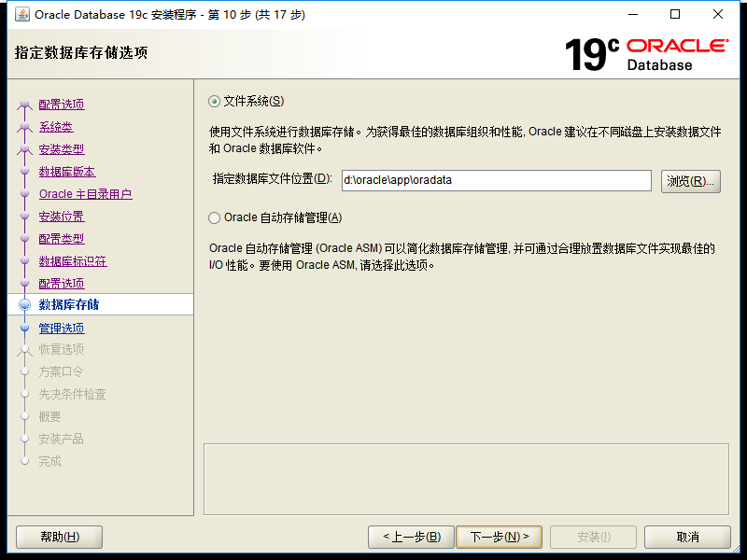Click the Oracle ASM description paragraph
The width and height of the screenshot is (747, 560).
click(462, 257)
